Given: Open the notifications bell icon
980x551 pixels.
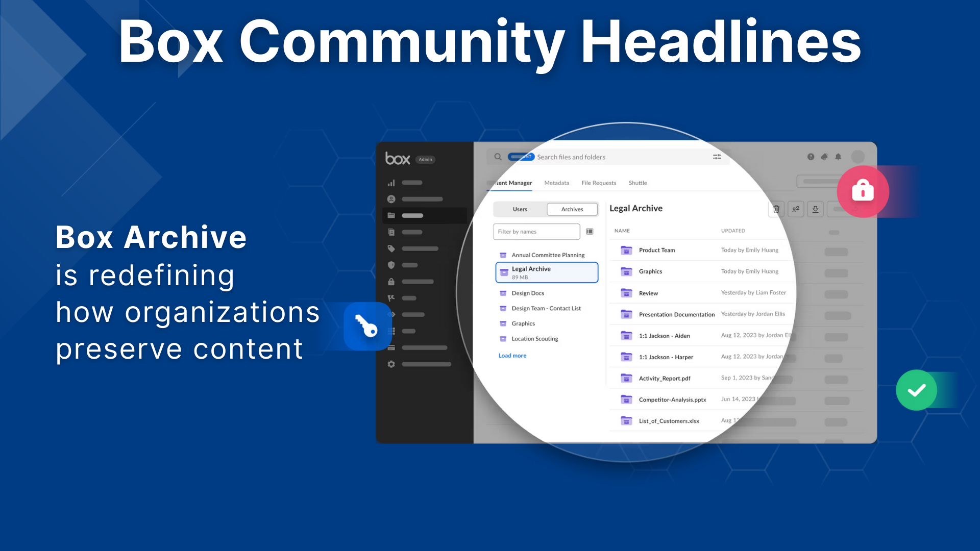Looking at the screenshot, I should coord(838,157).
